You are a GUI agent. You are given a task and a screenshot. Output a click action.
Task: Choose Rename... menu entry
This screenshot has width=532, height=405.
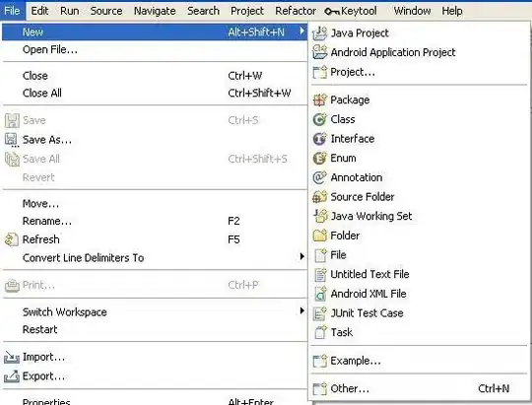pyautogui.click(x=155, y=222)
